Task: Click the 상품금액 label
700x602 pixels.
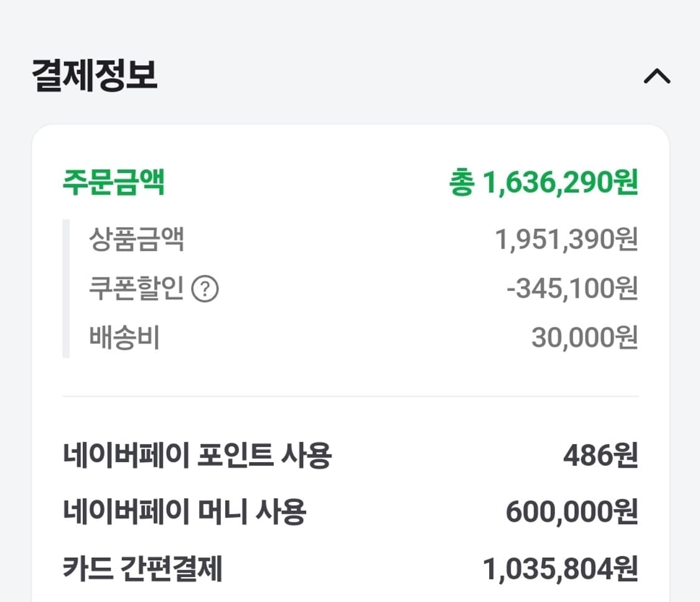Action: pyautogui.click(x=136, y=239)
